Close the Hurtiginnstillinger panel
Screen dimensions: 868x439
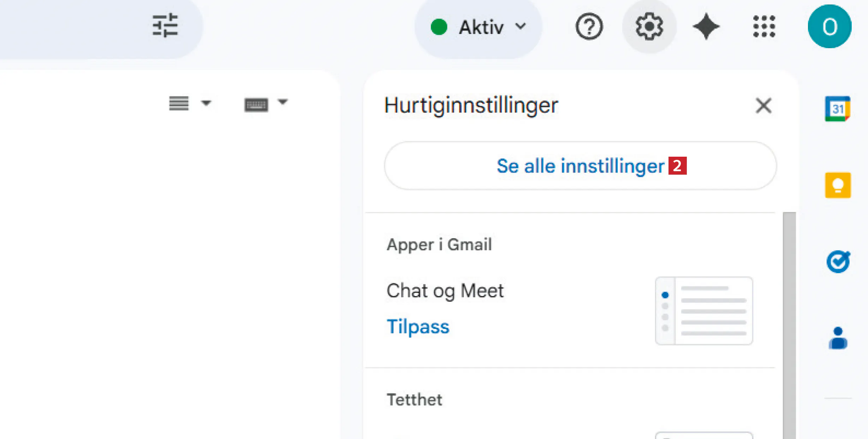tap(763, 106)
